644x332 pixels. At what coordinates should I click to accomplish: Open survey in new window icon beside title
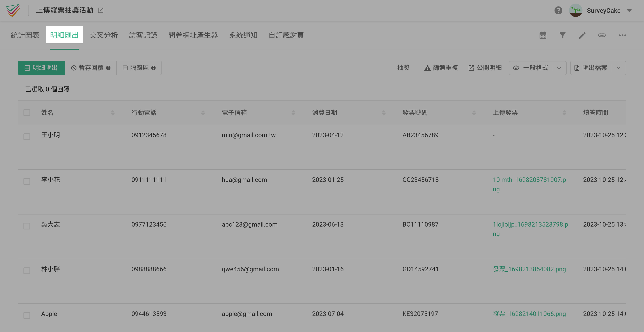point(100,10)
